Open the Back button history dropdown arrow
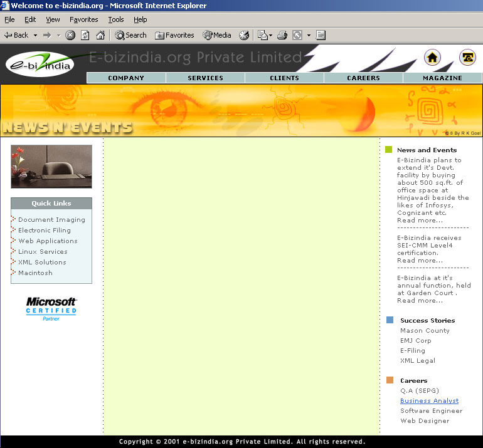This screenshot has width=483, height=448. click(35, 35)
